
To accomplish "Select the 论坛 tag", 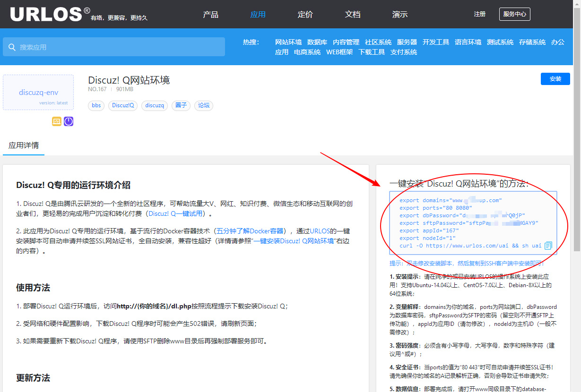I will coord(204,105).
